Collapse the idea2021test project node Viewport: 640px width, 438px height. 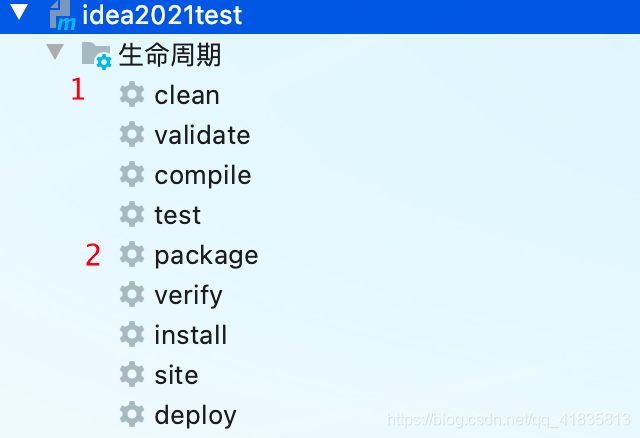(19, 15)
